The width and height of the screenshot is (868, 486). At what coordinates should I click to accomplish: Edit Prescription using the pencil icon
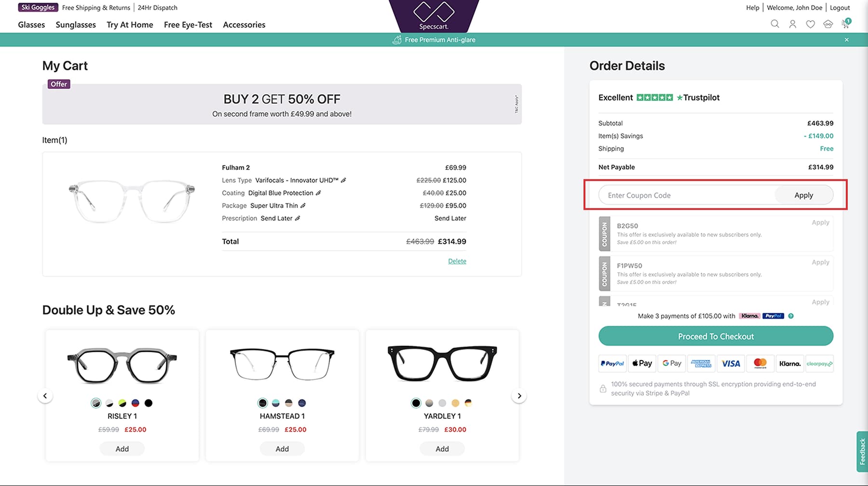[x=298, y=218]
